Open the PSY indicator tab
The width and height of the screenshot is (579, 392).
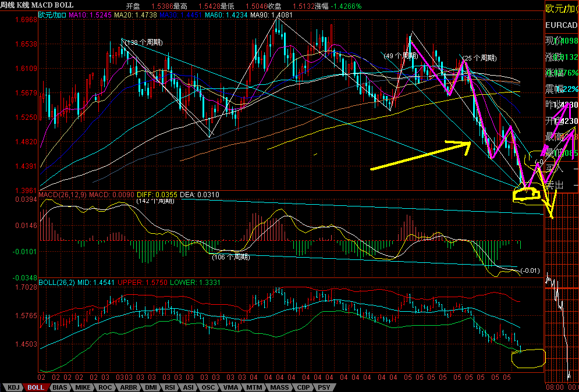[x=324, y=387]
